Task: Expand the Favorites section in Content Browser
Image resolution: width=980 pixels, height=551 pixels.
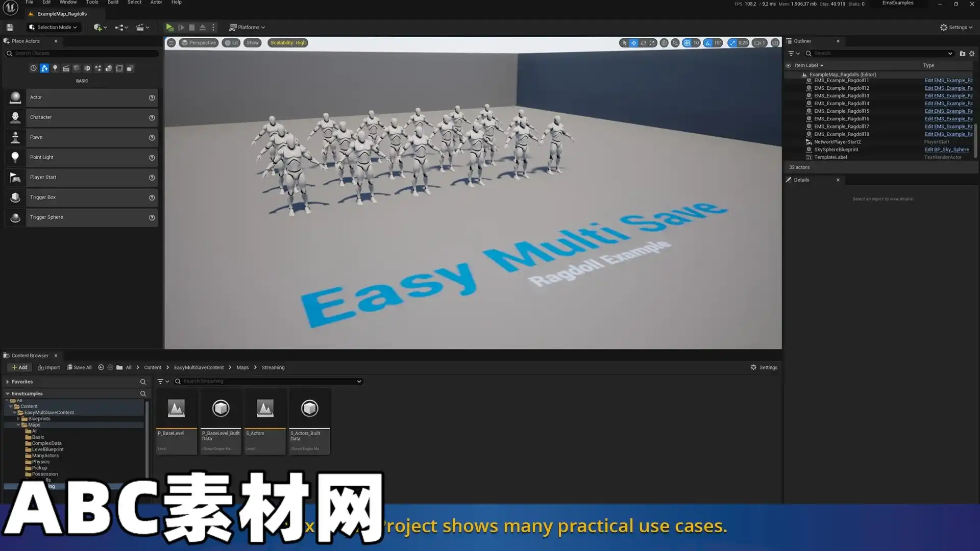Action: coord(8,382)
